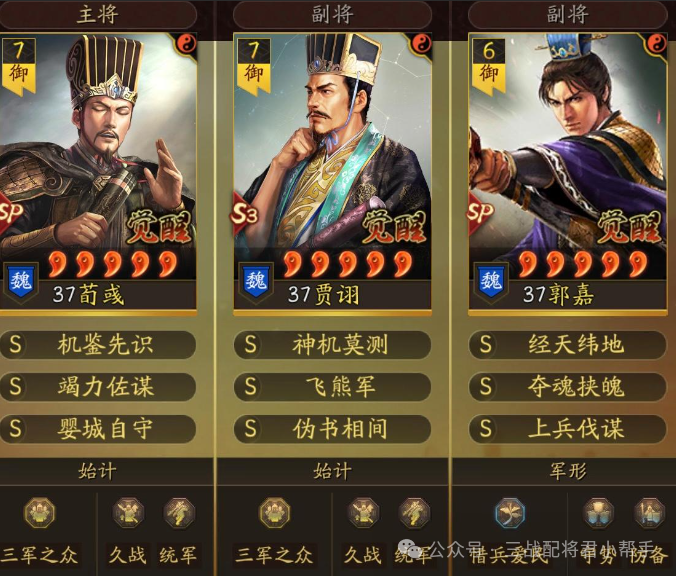Select the 主将 header tab

tap(98, 14)
